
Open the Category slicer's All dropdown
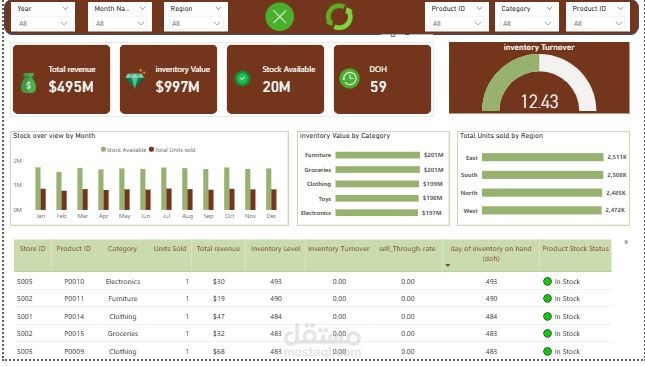tap(527, 23)
